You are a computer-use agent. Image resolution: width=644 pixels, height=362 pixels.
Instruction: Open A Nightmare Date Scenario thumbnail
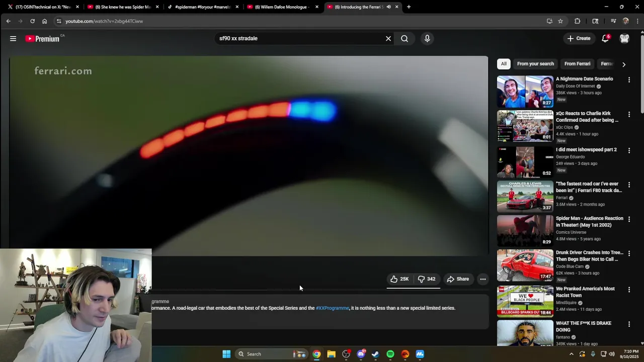pyautogui.click(x=525, y=92)
